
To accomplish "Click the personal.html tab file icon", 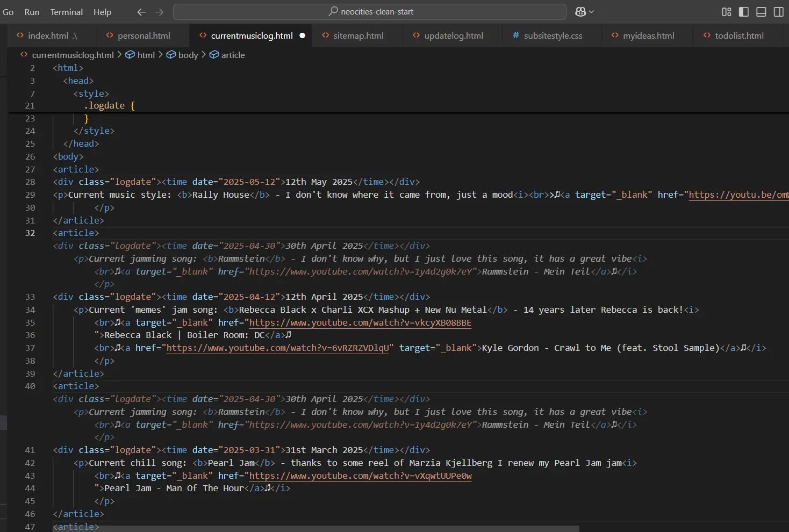I will click(x=110, y=35).
